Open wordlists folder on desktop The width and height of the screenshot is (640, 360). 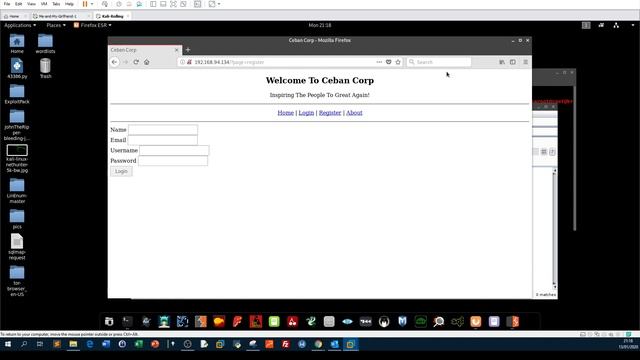tap(45, 44)
